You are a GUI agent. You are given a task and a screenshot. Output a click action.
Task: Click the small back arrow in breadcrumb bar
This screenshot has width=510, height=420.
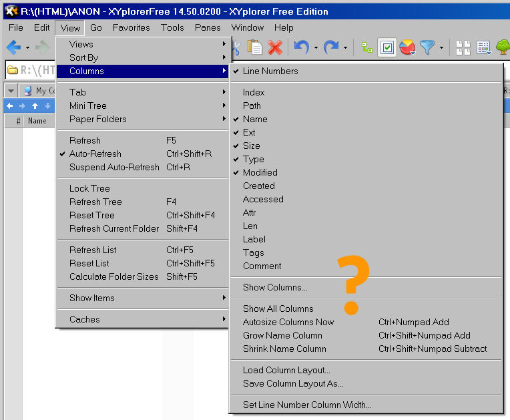[10, 106]
